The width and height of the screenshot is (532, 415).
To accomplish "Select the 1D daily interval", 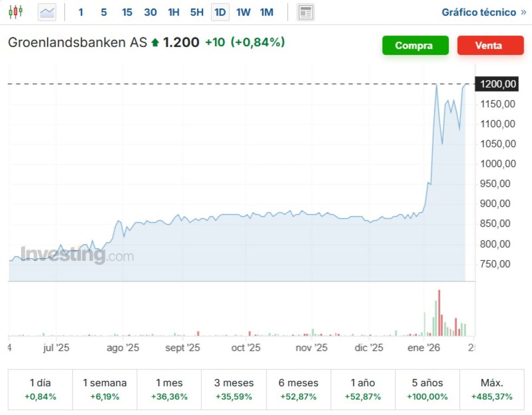I will pyautogui.click(x=220, y=12).
